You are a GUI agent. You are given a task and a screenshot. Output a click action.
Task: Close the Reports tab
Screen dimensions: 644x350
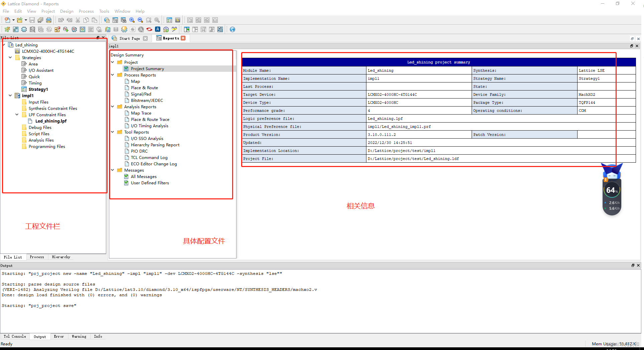click(x=183, y=38)
